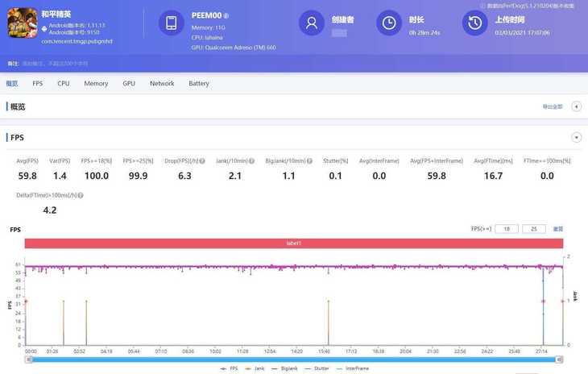
Task: Click the upload time history icon
Action: point(474,23)
